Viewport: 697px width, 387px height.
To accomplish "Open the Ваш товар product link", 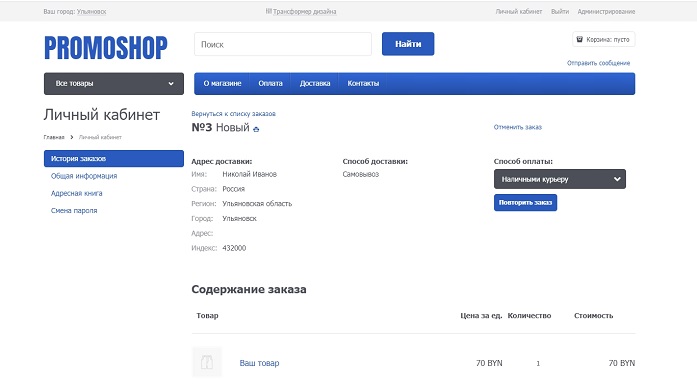I will (259, 363).
